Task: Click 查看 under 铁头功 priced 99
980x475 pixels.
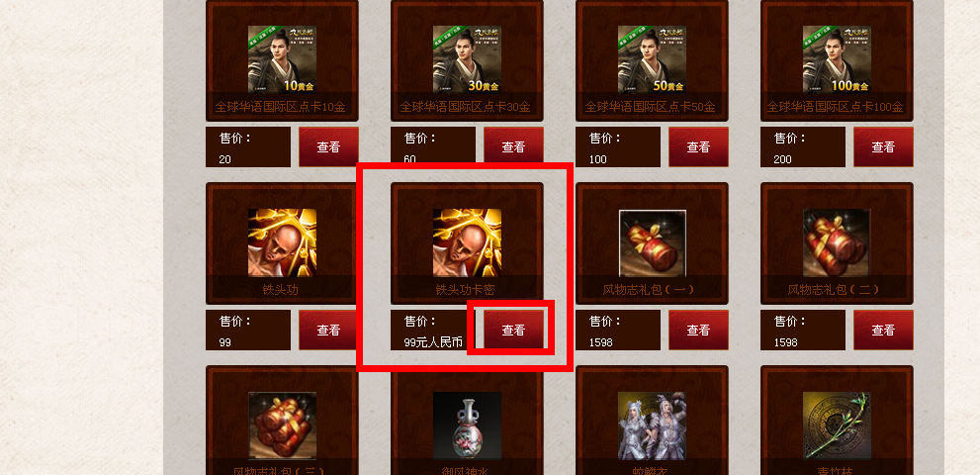Action: (328, 330)
